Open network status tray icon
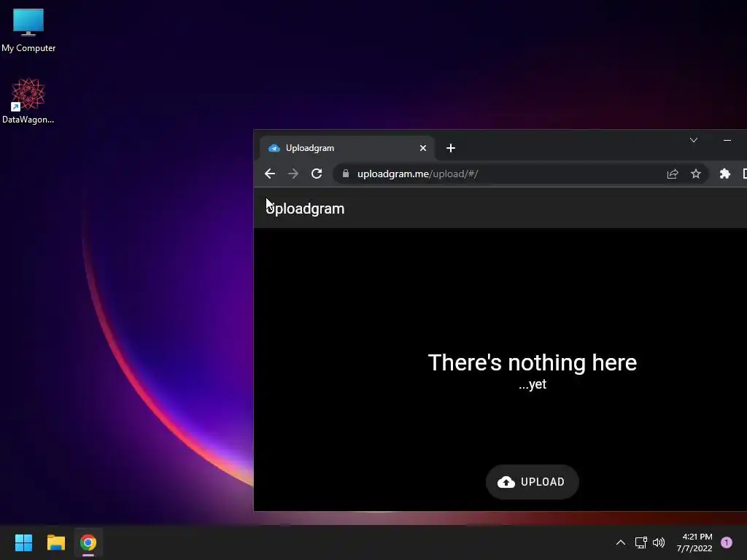 [x=640, y=542]
